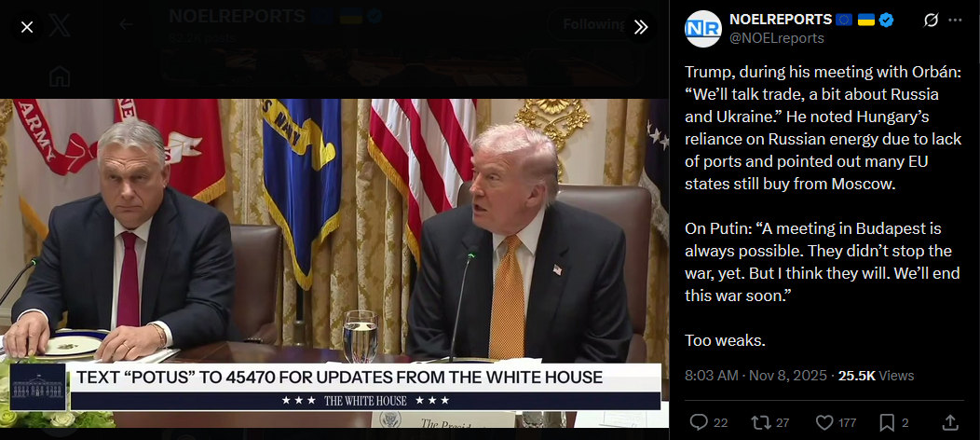Image resolution: width=980 pixels, height=440 pixels.
Task: Click the NOELREPORTS display name
Action: coord(781,20)
